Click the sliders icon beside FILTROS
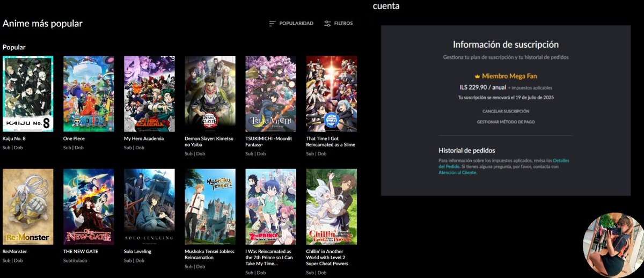 (327, 24)
